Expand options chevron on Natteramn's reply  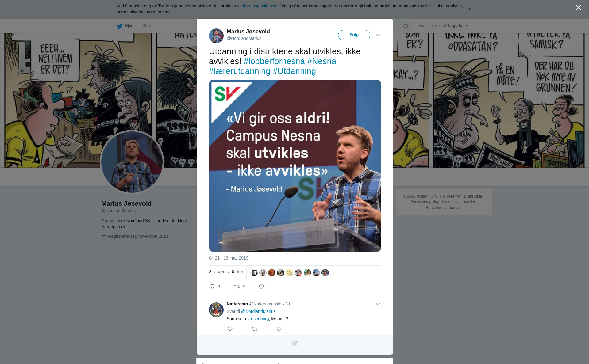378,304
